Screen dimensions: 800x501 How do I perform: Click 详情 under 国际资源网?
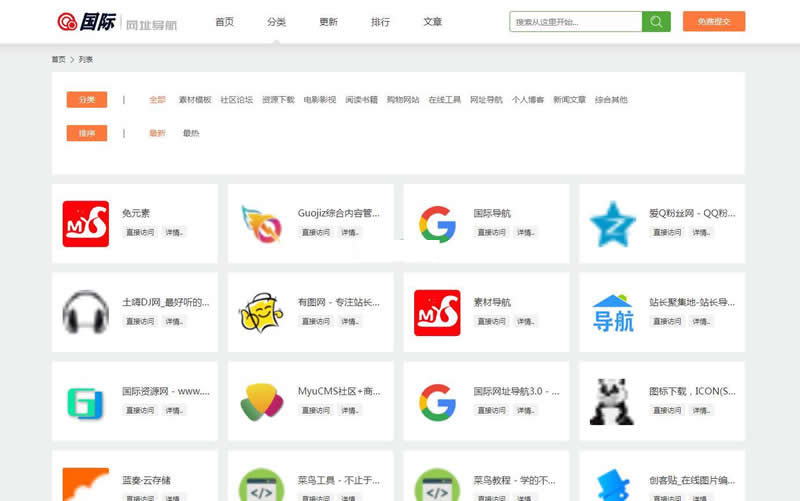[x=174, y=410]
